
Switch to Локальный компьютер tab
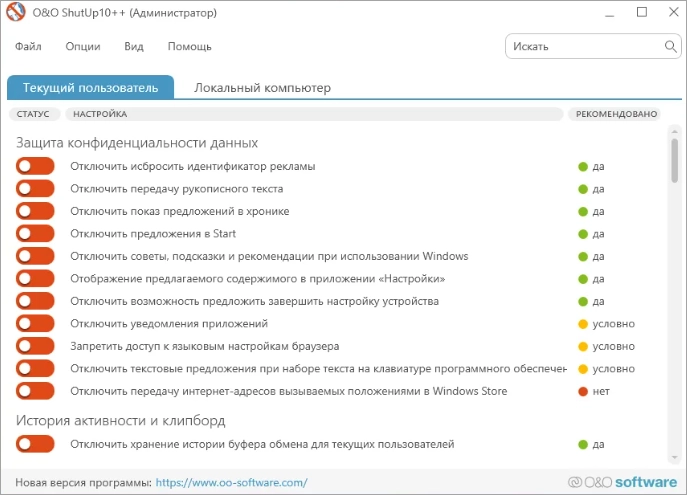[x=262, y=88]
